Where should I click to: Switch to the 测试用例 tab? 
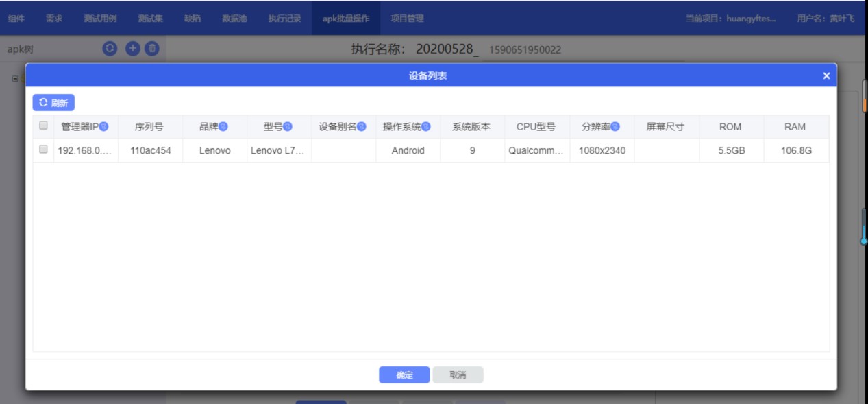[100, 19]
